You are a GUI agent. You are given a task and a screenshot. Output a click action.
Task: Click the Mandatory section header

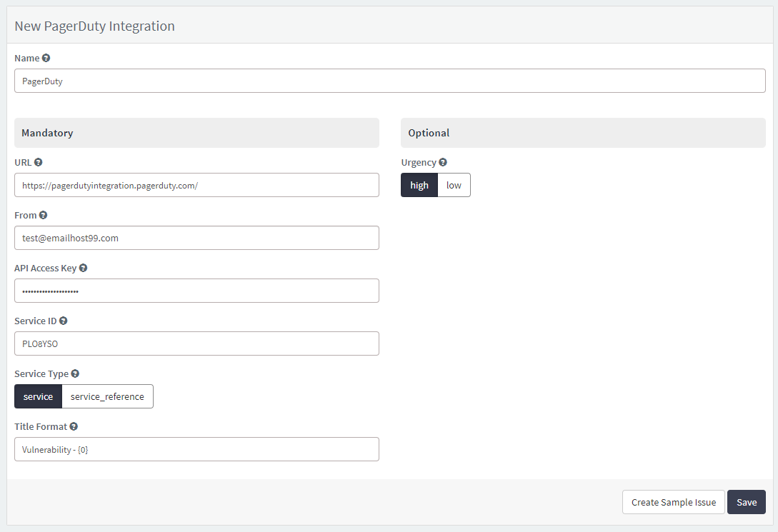click(196, 133)
